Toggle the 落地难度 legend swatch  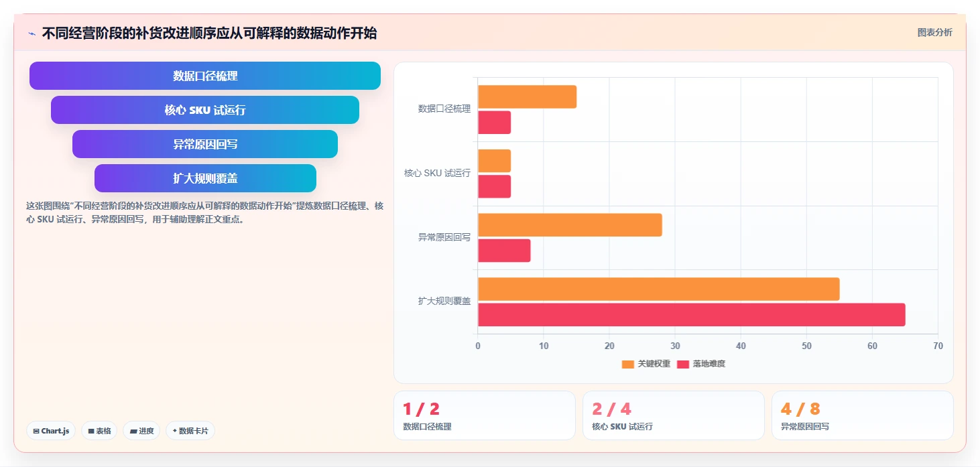coord(683,364)
